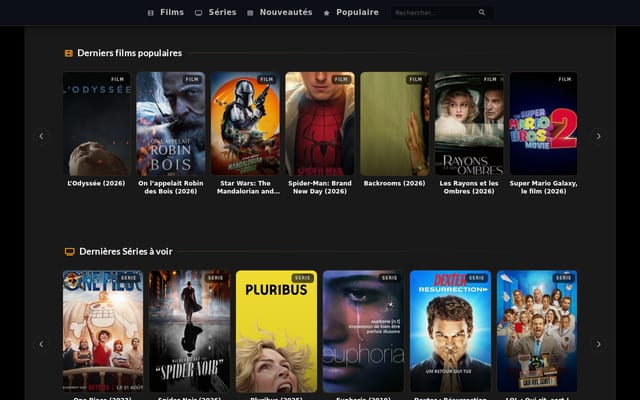Image resolution: width=640 pixels, height=400 pixels.
Task: Click the film icon next to Films
Action: click(x=151, y=13)
